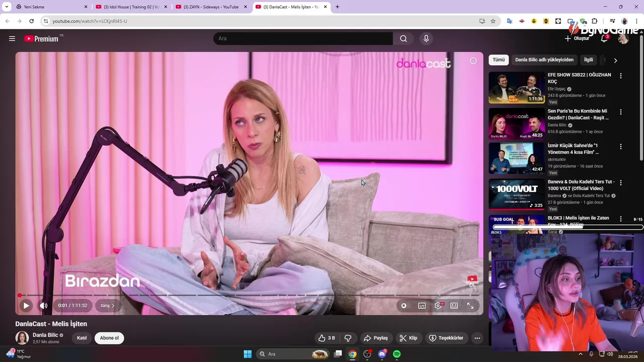Play the DanlaCast video
Image resolution: width=644 pixels, height=362 pixels.
26,305
